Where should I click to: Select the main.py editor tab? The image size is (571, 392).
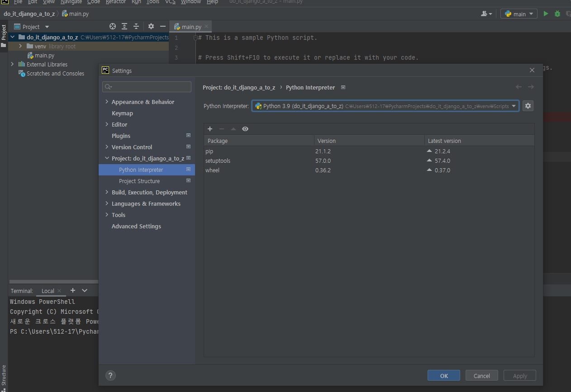[x=191, y=27]
